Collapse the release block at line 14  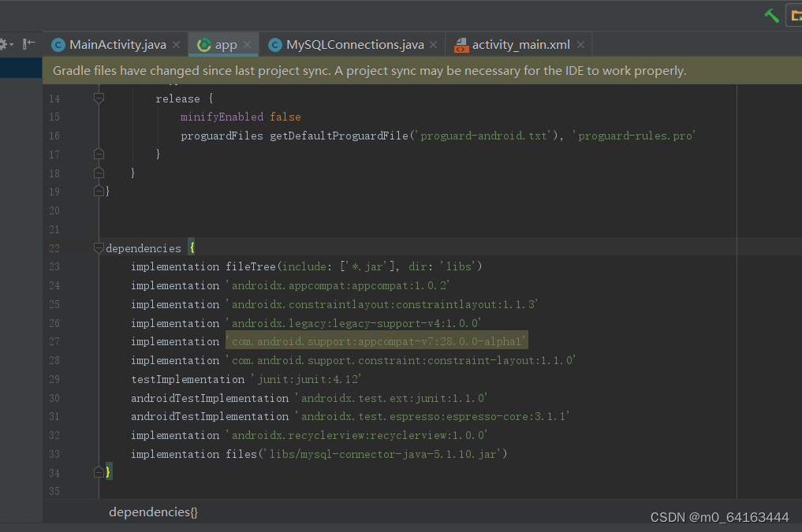[99, 97]
